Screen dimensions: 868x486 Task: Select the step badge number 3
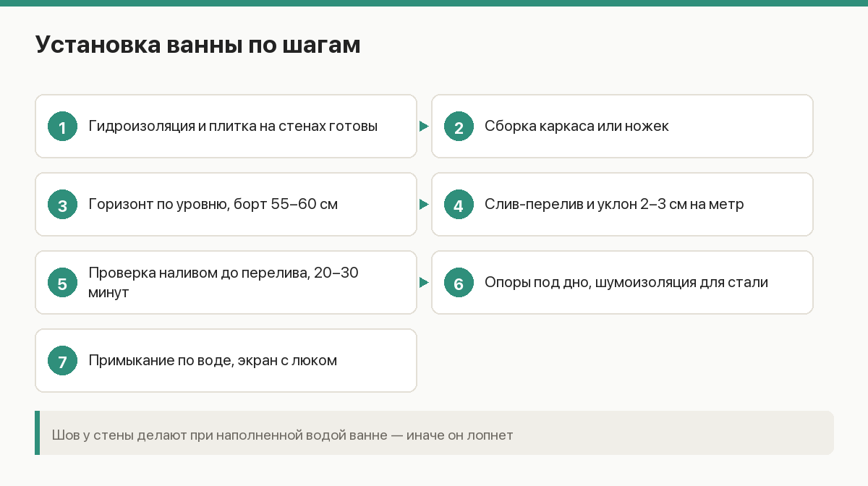coord(62,205)
